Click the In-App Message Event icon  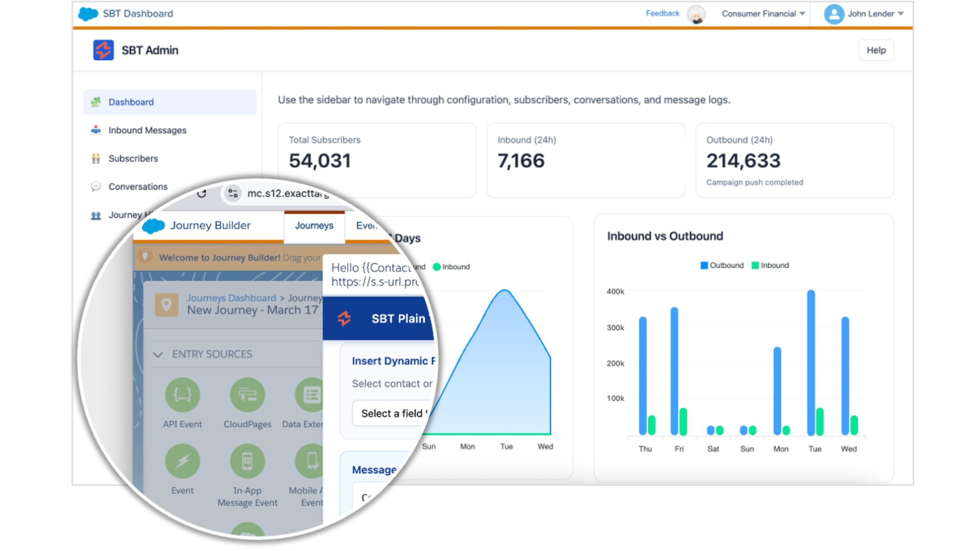tap(247, 461)
